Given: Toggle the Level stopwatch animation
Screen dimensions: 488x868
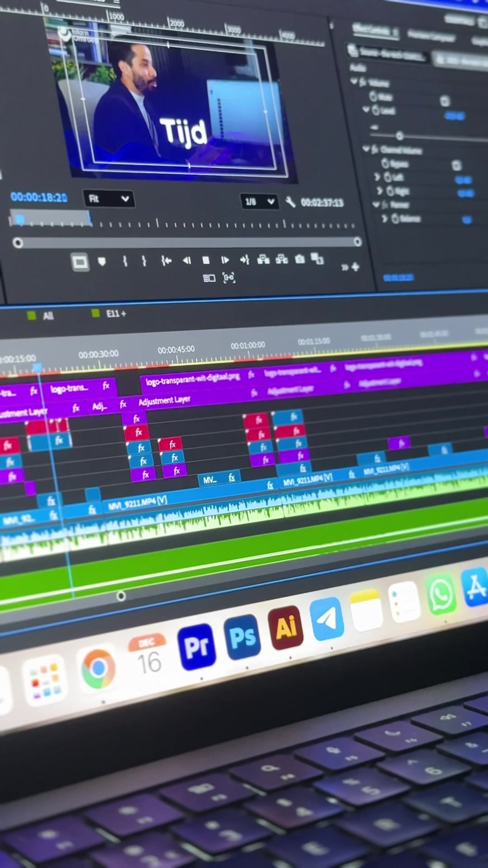Looking at the screenshot, I should (x=376, y=110).
